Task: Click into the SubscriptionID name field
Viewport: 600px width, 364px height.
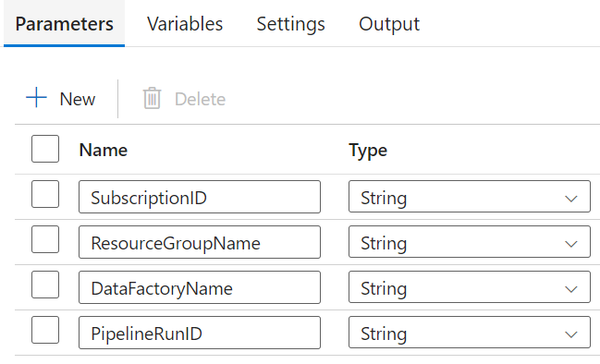Action: [x=200, y=197]
